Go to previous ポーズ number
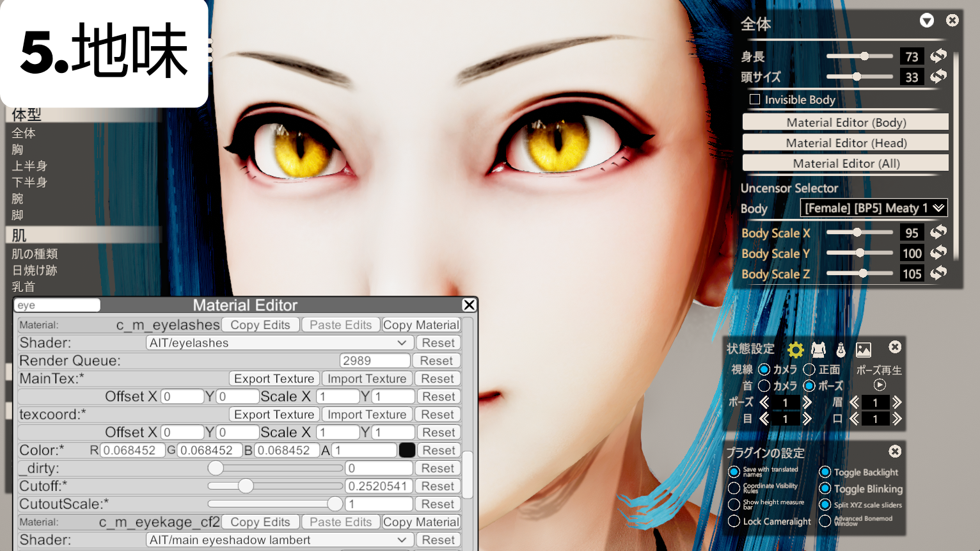980x551 pixels. 764,403
